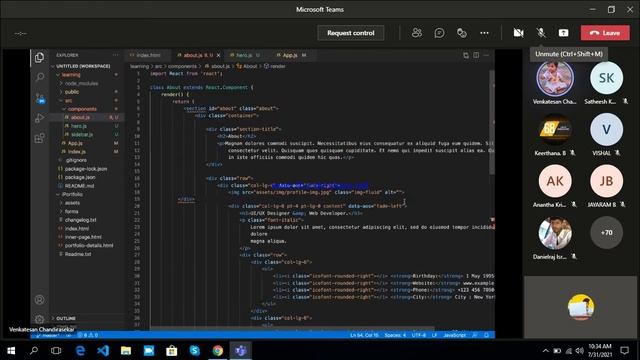Select Keerthana B participant avatar

pyautogui.click(x=555, y=129)
